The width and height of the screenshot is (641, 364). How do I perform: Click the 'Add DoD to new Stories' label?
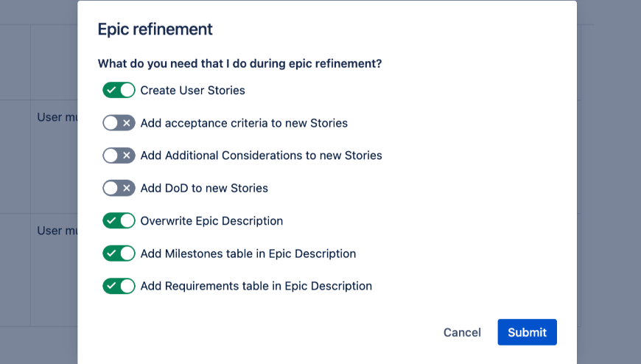(x=204, y=188)
